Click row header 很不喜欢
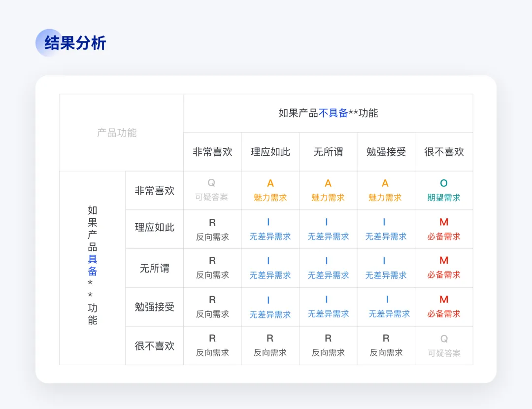The height and width of the screenshot is (409, 532). pyautogui.click(x=154, y=345)
